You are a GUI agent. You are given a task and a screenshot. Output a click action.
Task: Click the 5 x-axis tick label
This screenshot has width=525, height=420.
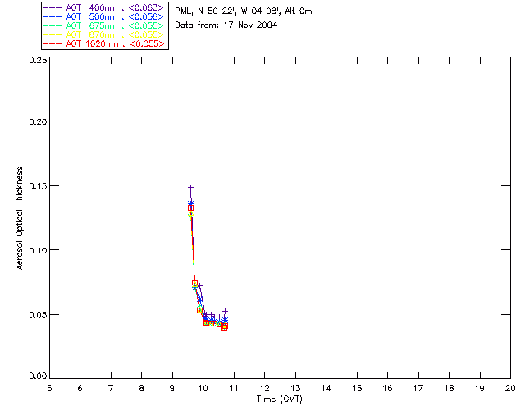[x=49, y=388]
